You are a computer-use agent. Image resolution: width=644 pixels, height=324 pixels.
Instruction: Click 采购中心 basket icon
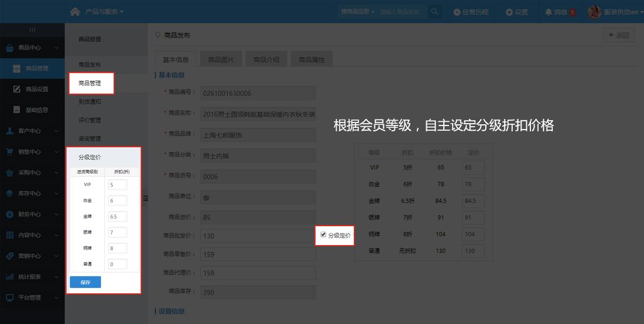10,173
